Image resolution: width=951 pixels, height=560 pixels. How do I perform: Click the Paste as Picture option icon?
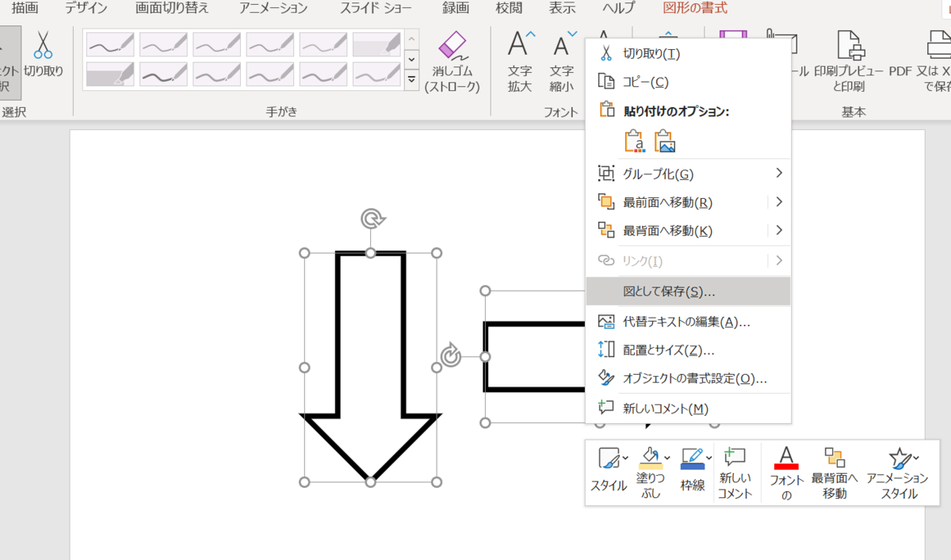[x=665, y=141]
